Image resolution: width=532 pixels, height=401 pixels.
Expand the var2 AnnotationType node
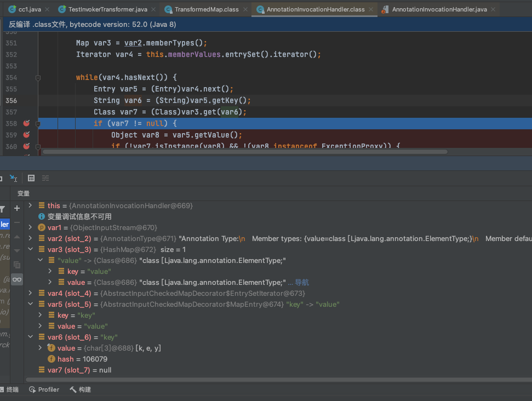30,238
